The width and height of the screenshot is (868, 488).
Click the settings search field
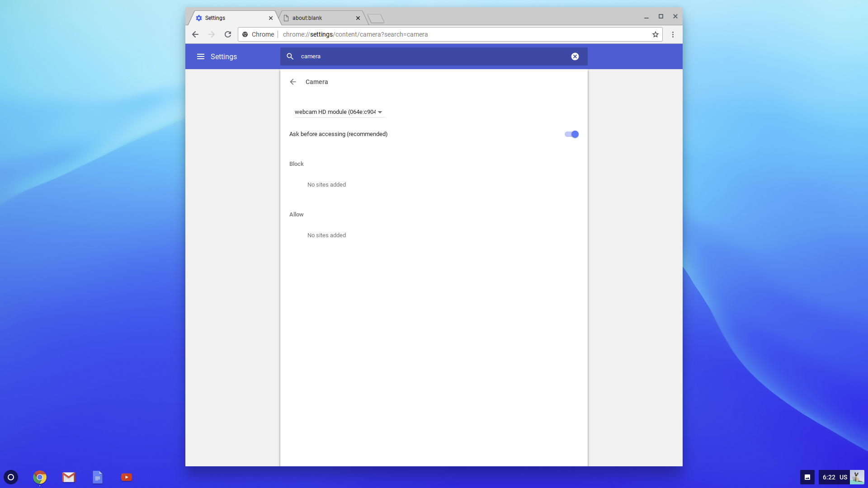pyautogui.click(x=429, y=56)
